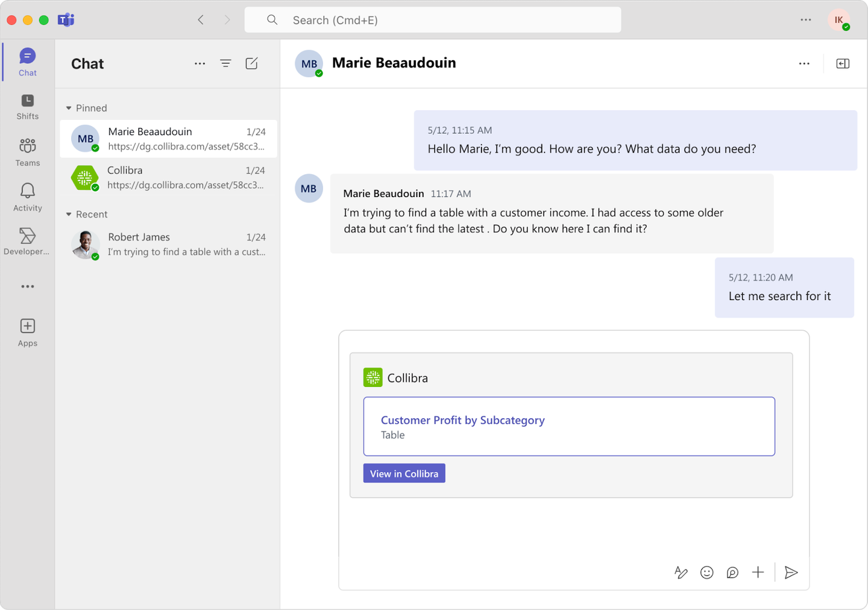Collapse the Recent section
This screenshot has height=610, width=868.
click(x=69, y=214)
